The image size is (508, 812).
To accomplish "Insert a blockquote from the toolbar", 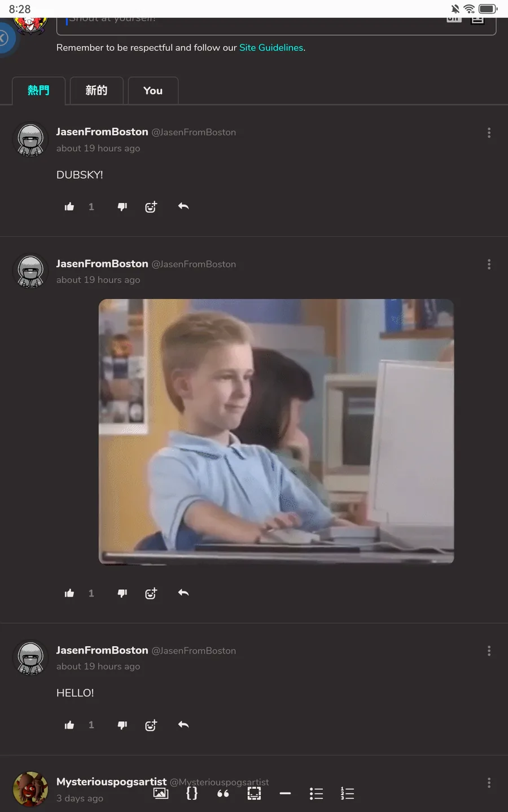I will tap(223, 794).
